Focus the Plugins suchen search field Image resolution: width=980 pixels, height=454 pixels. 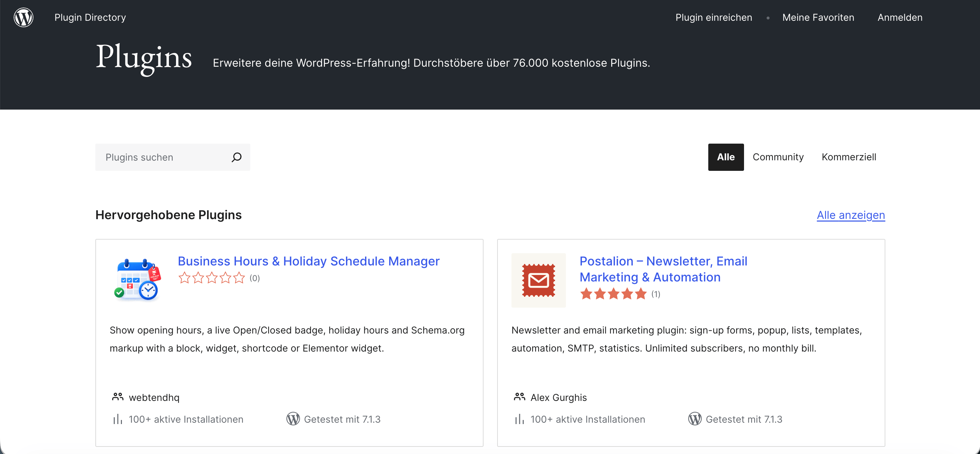[x=173, y=157]
